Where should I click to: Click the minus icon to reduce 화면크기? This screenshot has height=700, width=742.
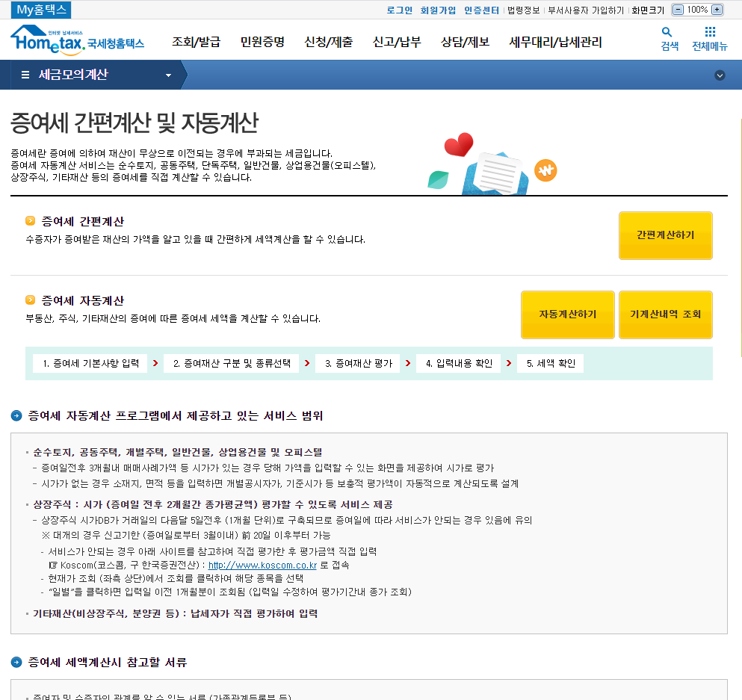click(678, 9)
